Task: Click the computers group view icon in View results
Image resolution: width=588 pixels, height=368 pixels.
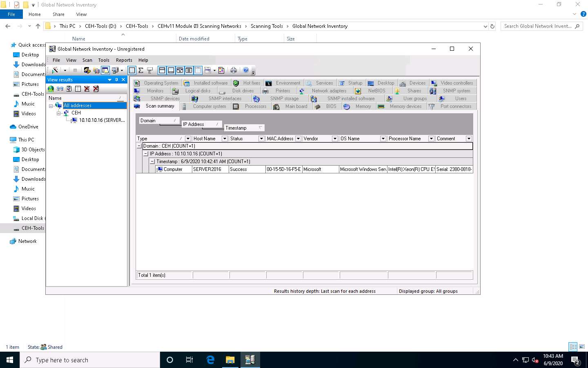Action: point(60,89)
